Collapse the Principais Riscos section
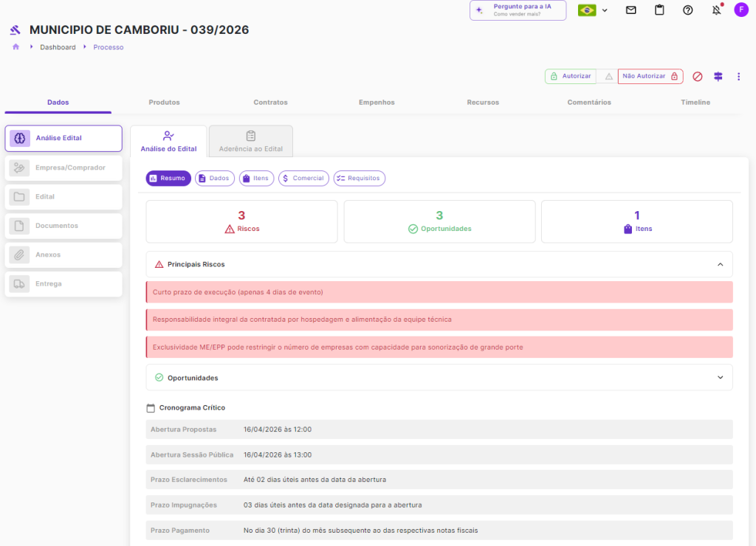 720,264
